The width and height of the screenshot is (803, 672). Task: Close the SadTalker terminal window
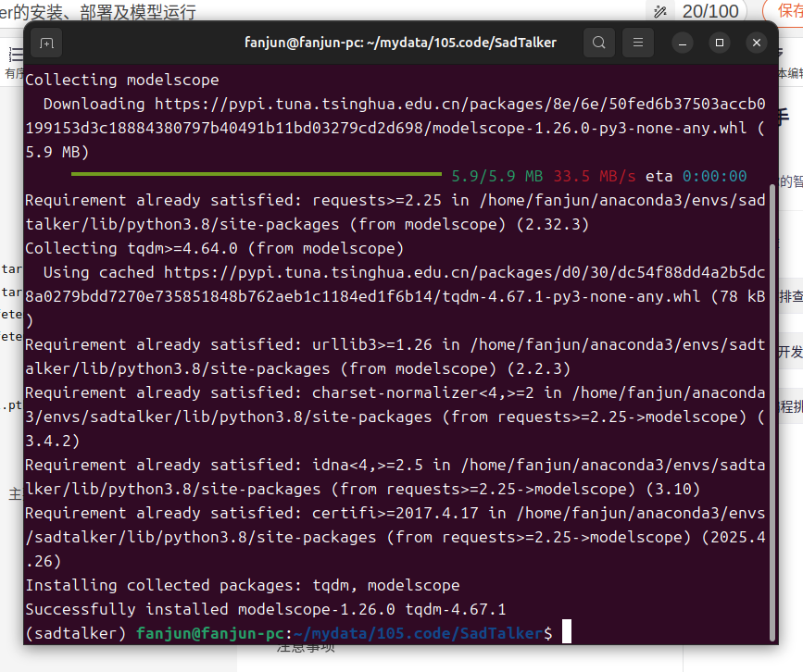click(757, 43)
